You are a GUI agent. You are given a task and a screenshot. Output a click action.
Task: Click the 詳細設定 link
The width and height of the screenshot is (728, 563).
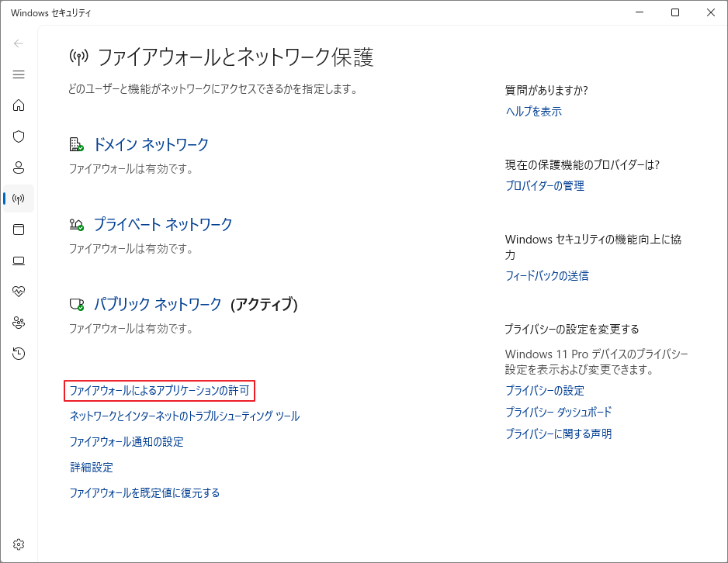(92, 467)
